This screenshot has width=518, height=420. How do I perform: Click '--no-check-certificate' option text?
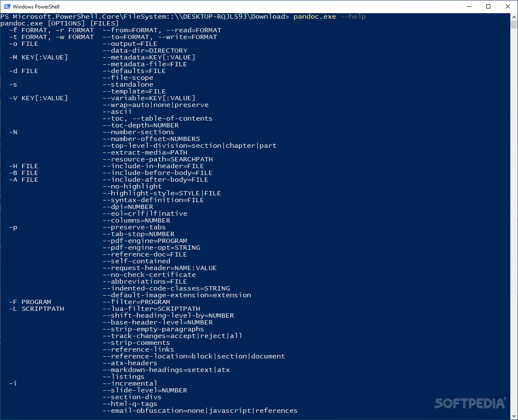click(149, 275)
